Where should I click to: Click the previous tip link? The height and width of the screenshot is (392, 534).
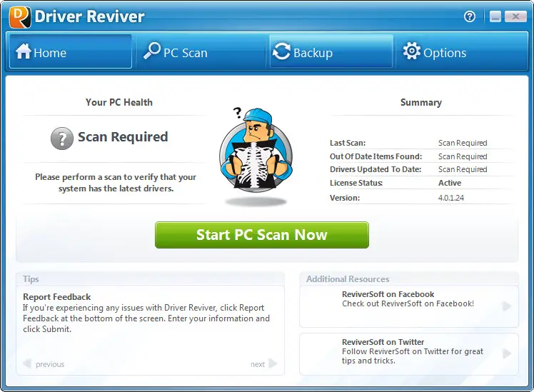pyautogui.click(x=50, y=364)
